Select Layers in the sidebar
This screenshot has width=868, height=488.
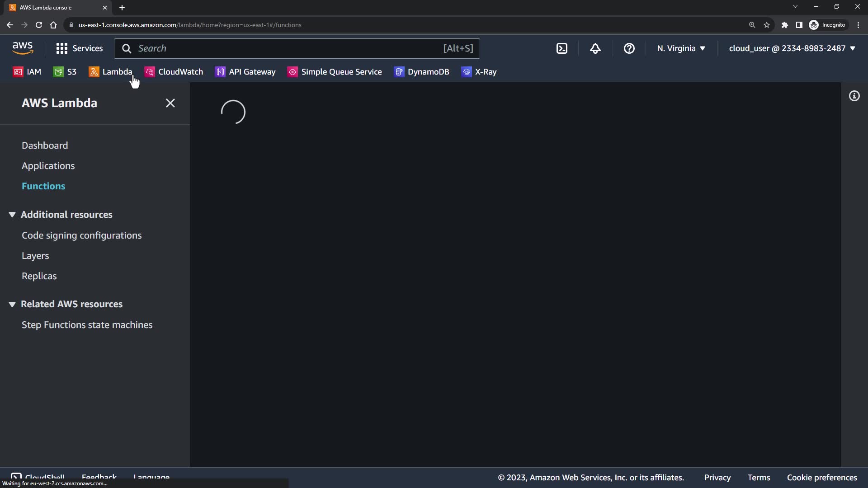(35, 256)
